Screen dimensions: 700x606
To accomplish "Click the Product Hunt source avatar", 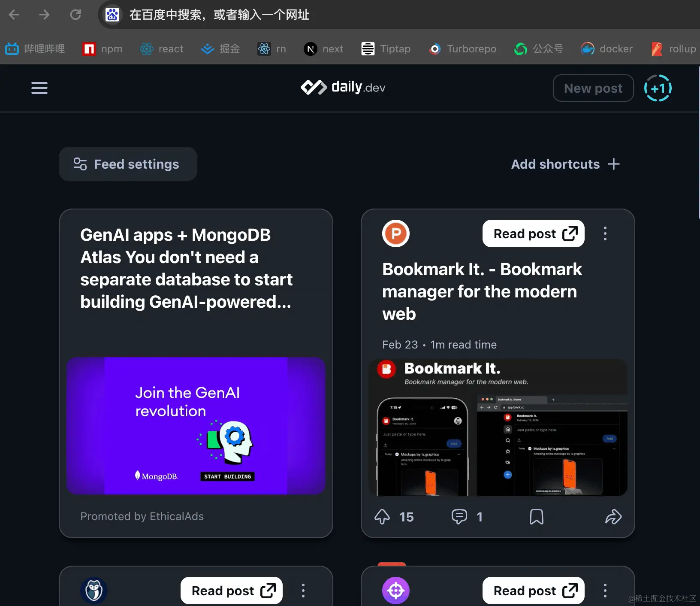I will pyautogui.click(x=396, y=233).
